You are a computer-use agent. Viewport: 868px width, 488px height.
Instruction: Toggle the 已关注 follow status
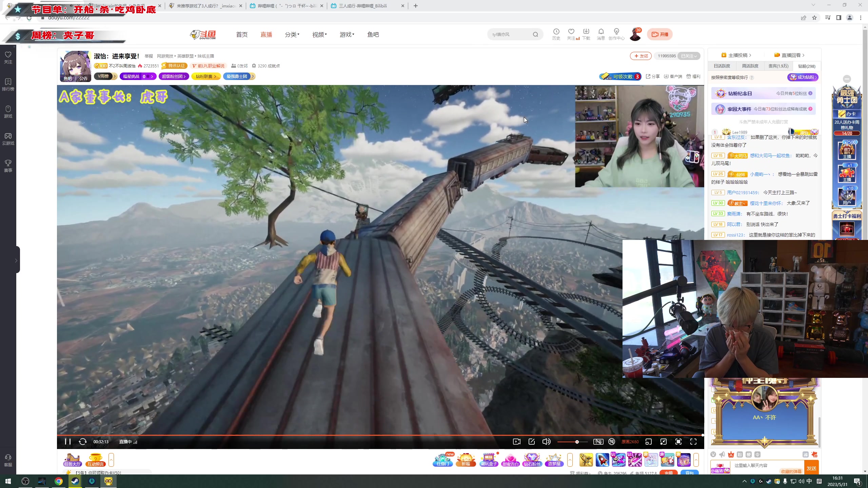689,56
